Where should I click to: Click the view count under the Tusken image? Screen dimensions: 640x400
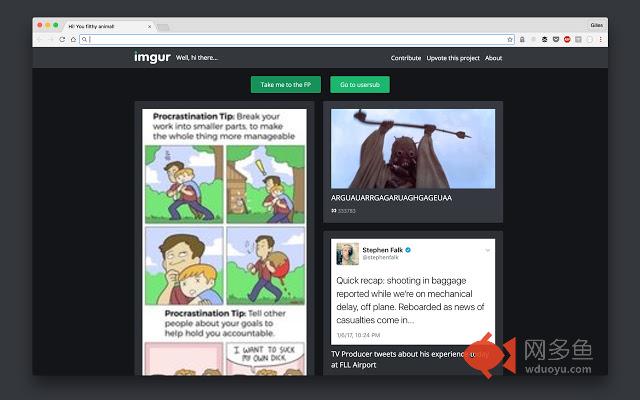tap(347, 211)
